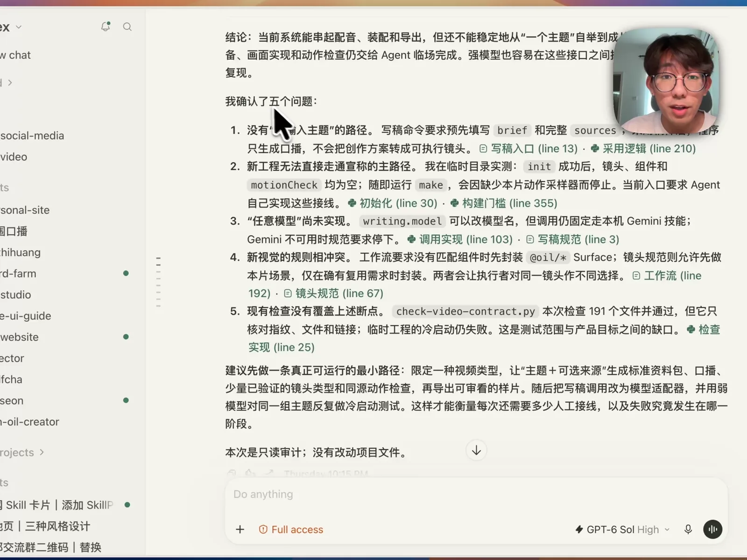Click the Full access warning icon
747x560 pixels.
coord(263,529)
